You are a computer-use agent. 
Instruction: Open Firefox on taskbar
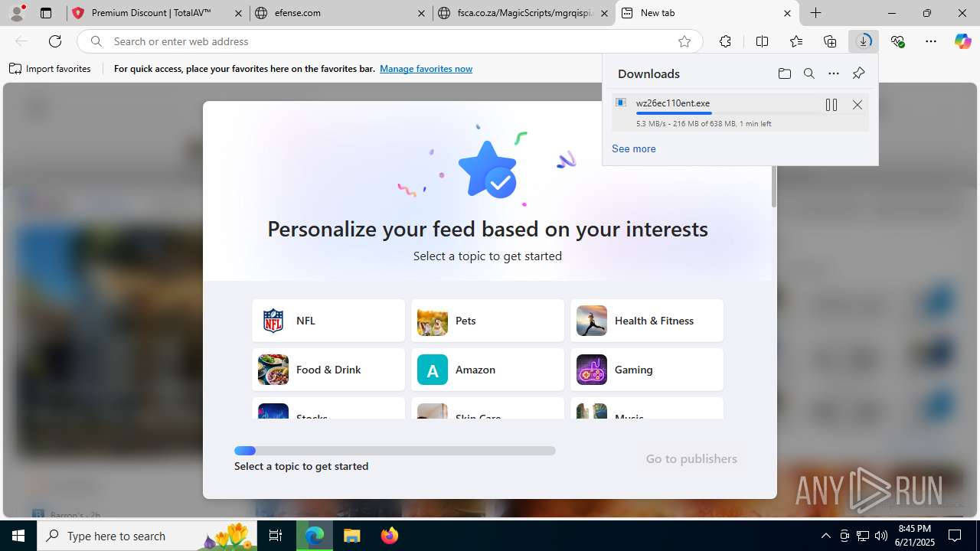click(x=390, y=536)
